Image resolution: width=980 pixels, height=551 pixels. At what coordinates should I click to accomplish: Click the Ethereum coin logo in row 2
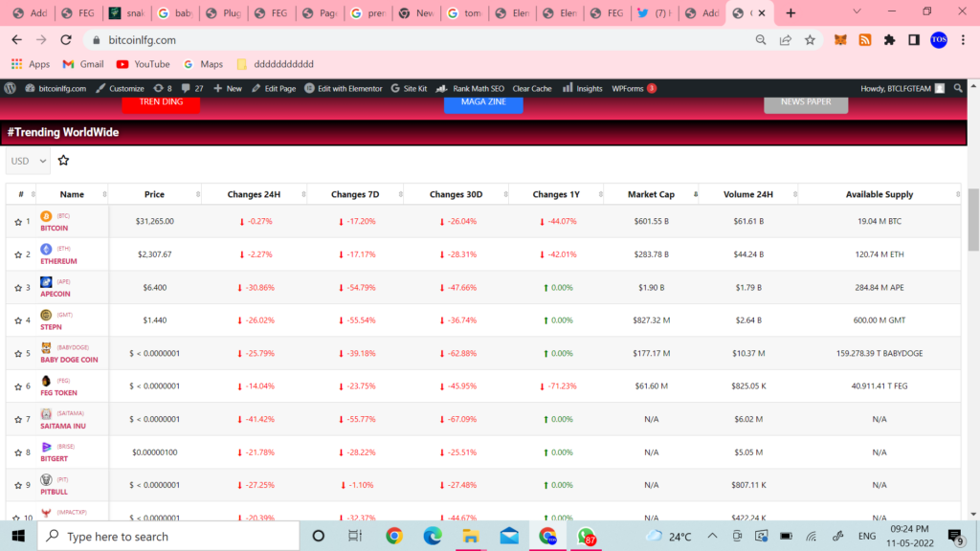(46, 249)
